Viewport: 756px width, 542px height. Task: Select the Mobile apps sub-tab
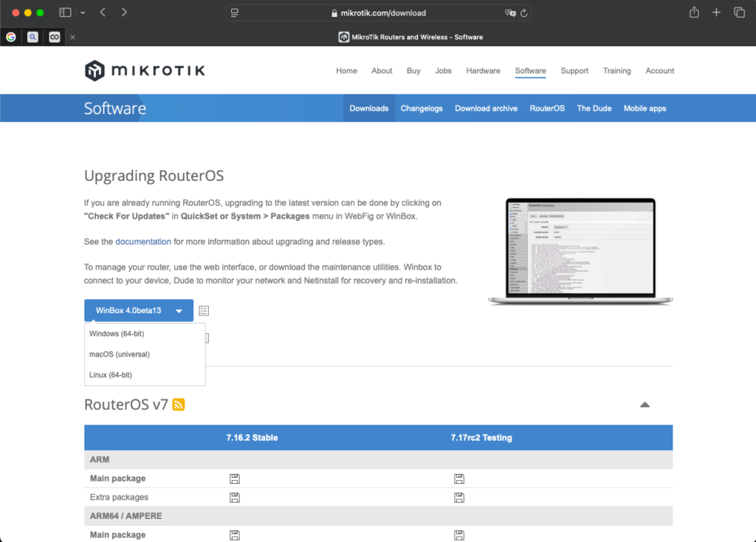click(x=645, y=109)
